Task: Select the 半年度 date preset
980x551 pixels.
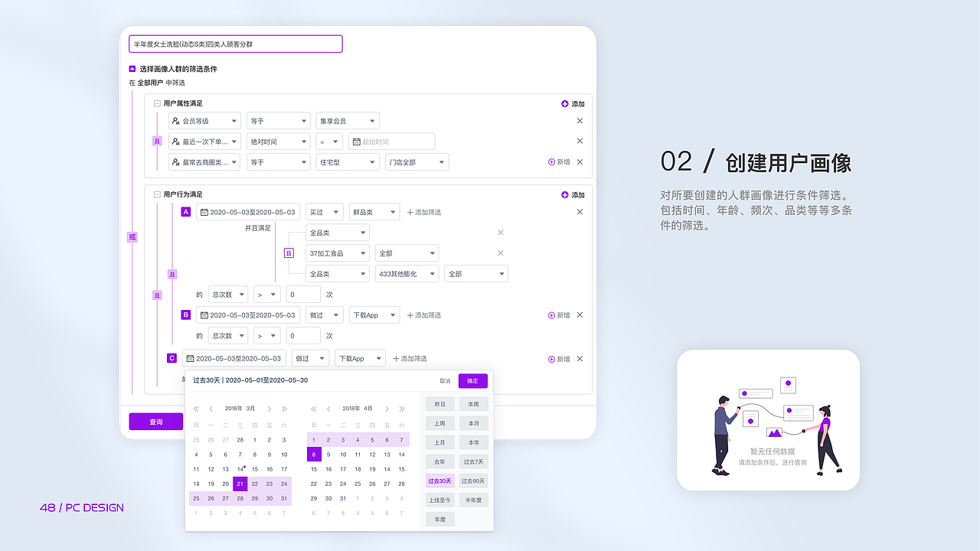Action: pyautogui.click(x=473, y=500)
